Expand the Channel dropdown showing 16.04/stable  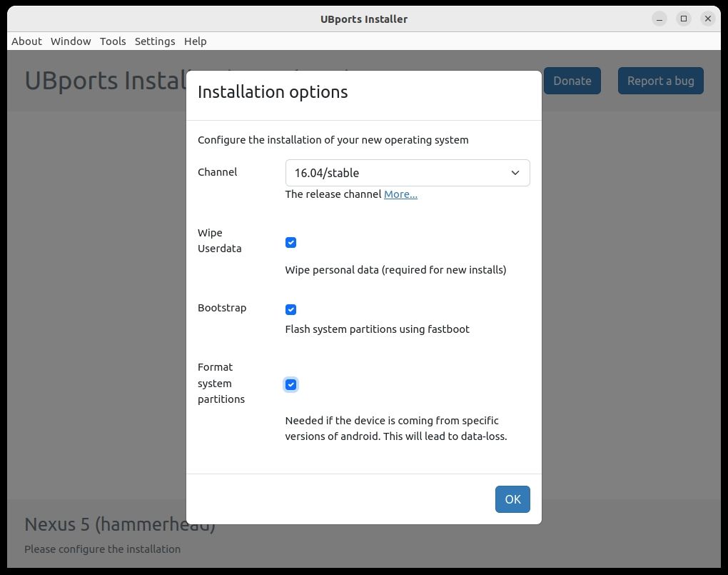tap(407, 173)
